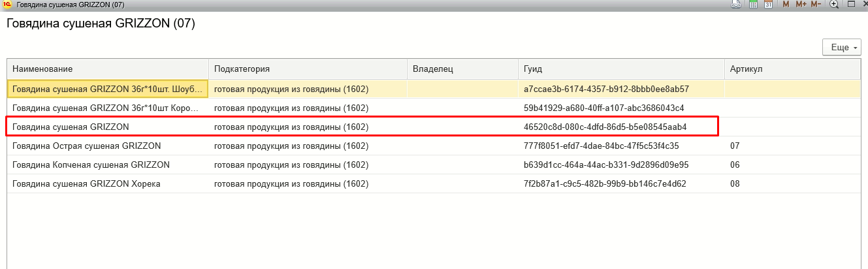This screenshot has width=868, height=269.
Task: Select row Говядина Копченая сушеная GRIZZON
Action: (x=434, y=165)
